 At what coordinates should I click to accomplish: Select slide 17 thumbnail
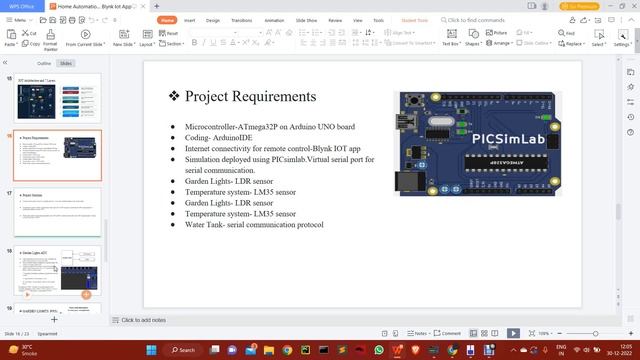(x=58, y=213)
